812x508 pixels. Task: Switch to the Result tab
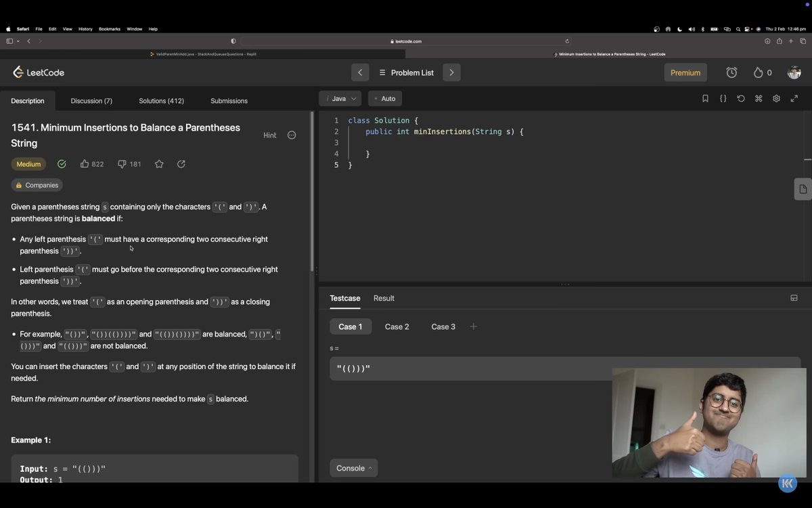[384, 298]
